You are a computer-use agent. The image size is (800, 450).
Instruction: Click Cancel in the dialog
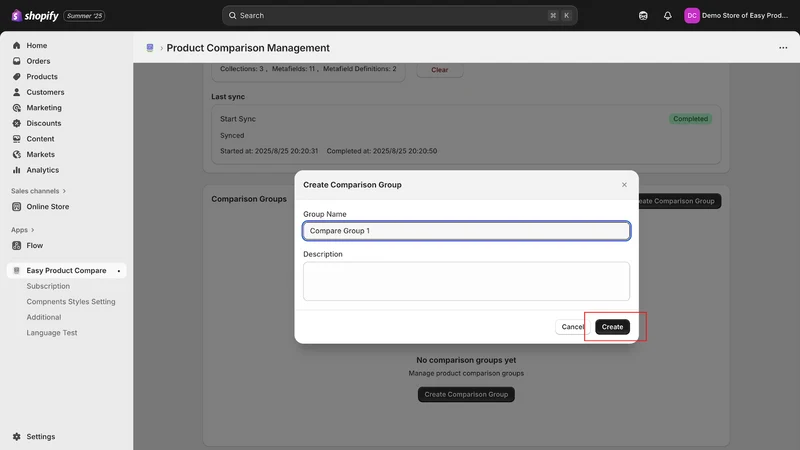pos(572,327)
